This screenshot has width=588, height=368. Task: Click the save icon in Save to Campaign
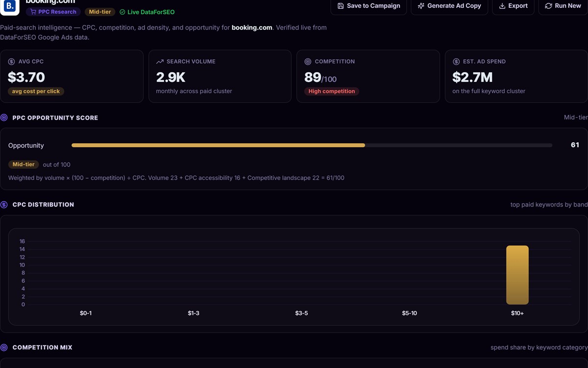341,6
